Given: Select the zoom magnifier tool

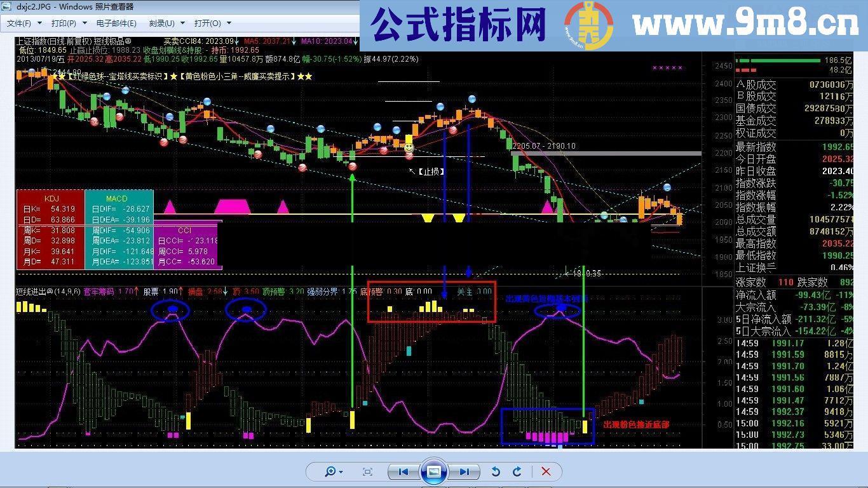Looking at the screenshot, I should pyautogui.click(x=331, y=471).
